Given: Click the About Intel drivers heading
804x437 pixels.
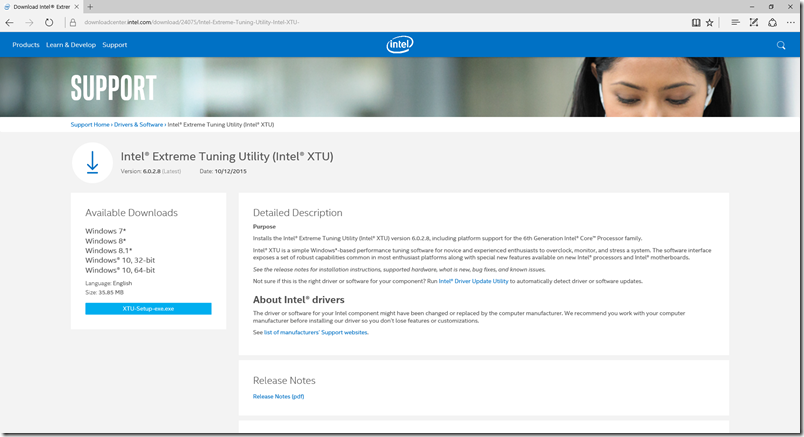Looking at the screenshot, I should [x=298, y=300].
